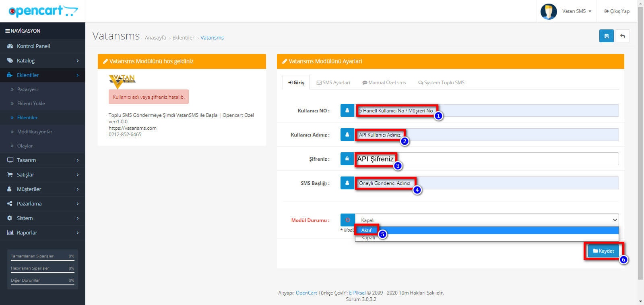Click the OpenCart logo
The height and width of the screenshot is (305, 644).
(x=43, y=11)
